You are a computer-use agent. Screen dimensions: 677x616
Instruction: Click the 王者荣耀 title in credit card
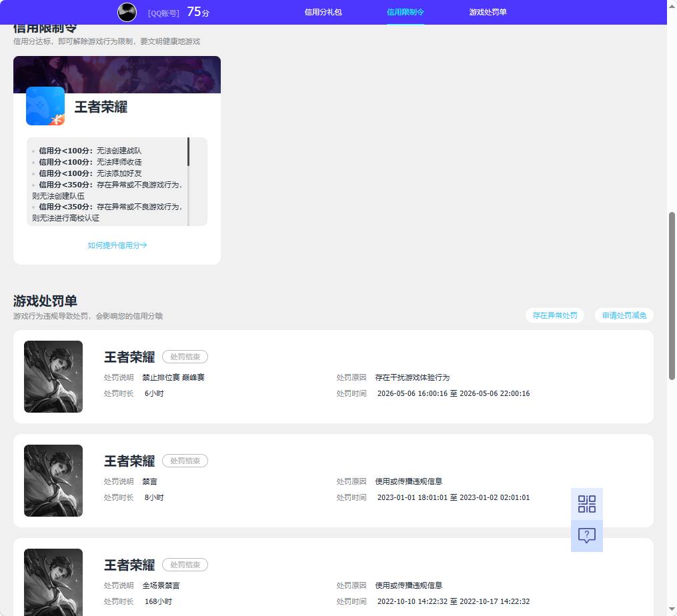click(x=101, y=107)
